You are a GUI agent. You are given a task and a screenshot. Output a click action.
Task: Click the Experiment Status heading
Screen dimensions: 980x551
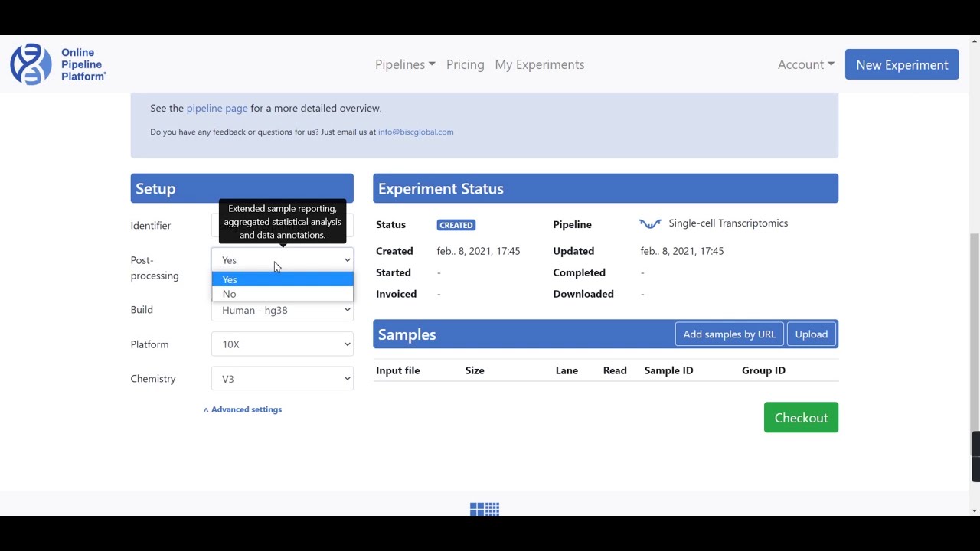click(x=440, y=188)
